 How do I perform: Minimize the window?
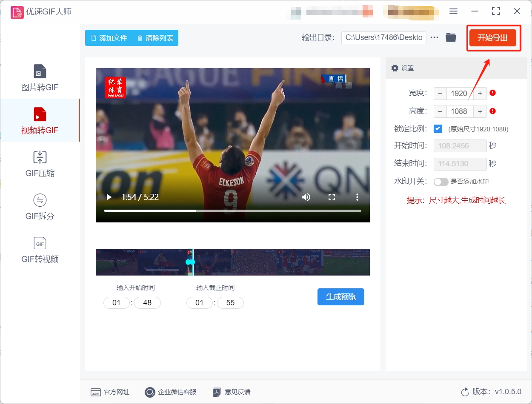(475, 11)
